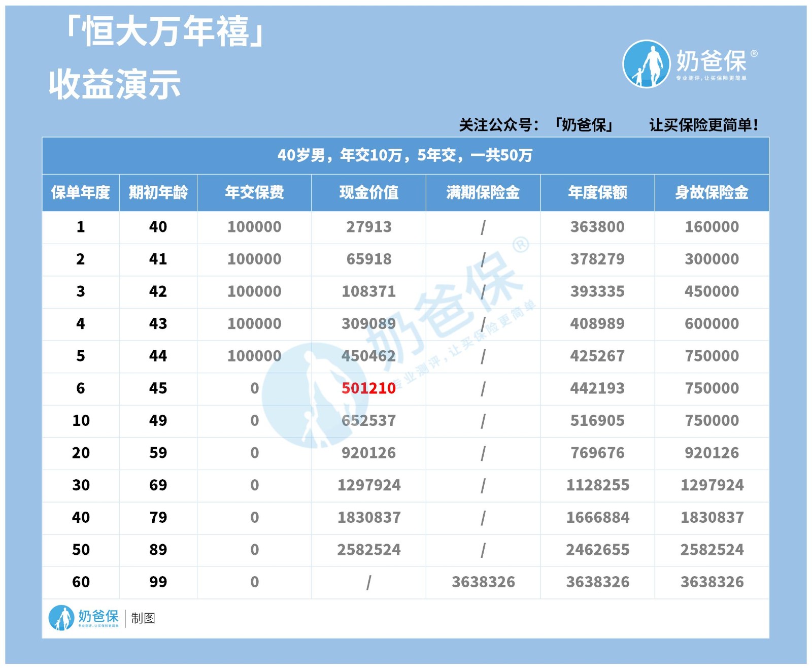Click annual coverage cell 2462655
The image size is (812, 669).
598,550
